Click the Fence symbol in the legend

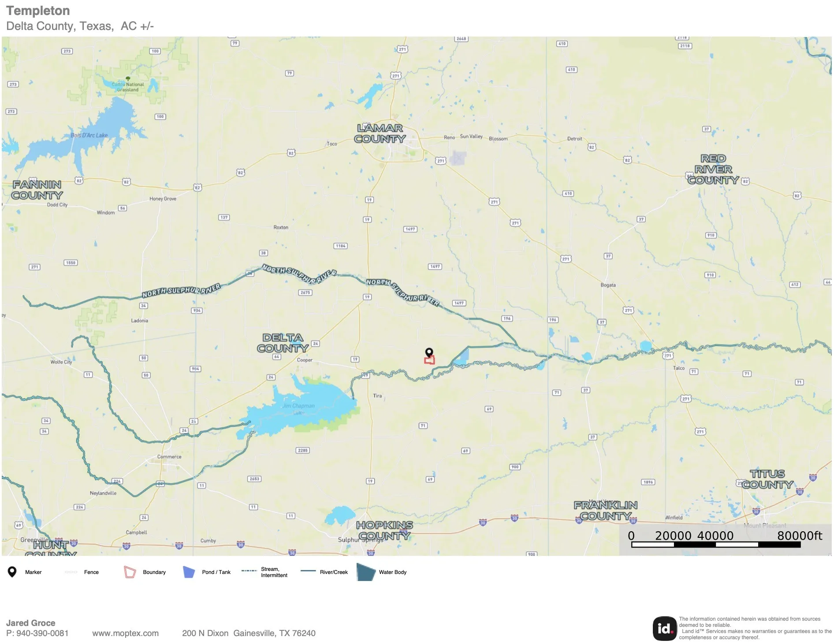point(71,572)
